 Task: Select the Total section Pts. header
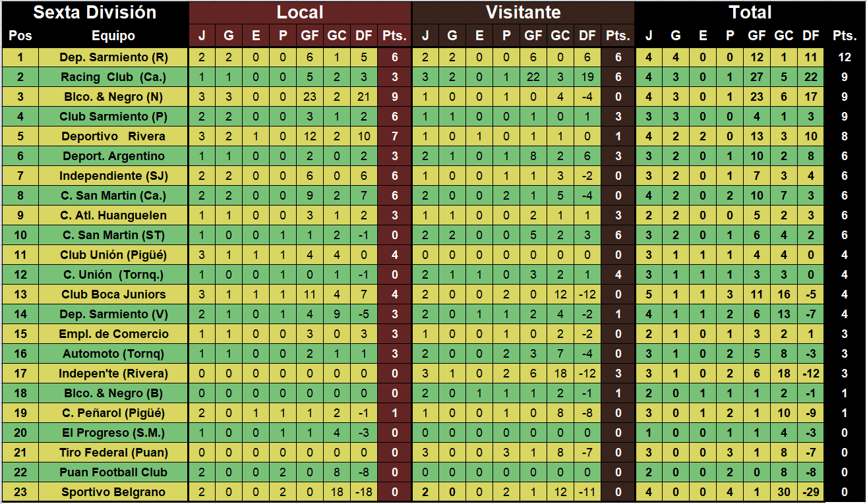(845, 36)
